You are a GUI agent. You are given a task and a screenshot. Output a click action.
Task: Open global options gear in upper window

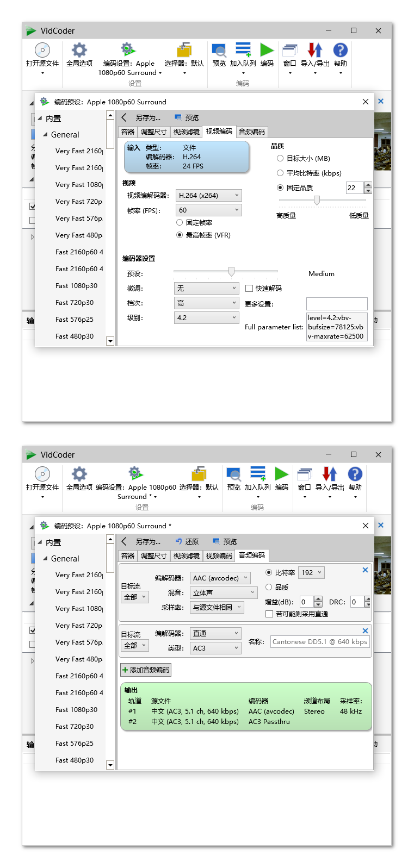(x=79, y=50)
